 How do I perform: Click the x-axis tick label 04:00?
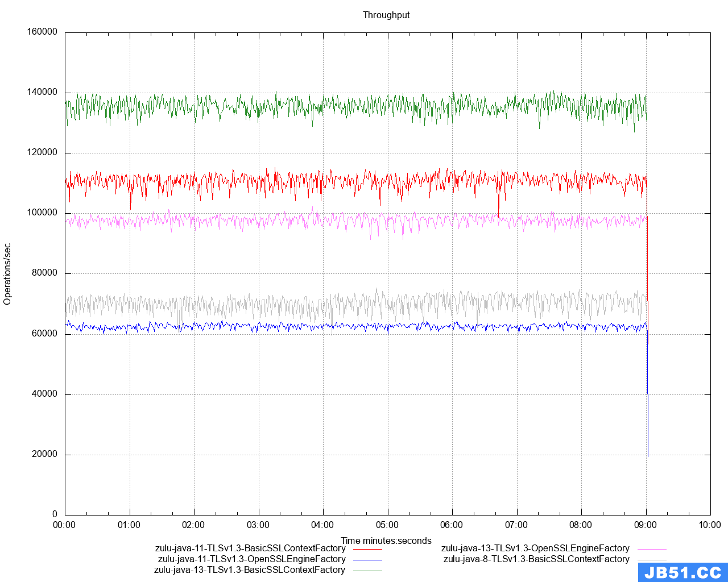pos(322,525)
